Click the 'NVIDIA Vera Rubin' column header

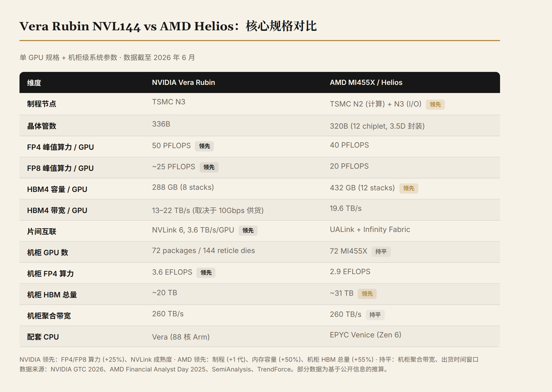pyautogui.click(x=183, y=82)
